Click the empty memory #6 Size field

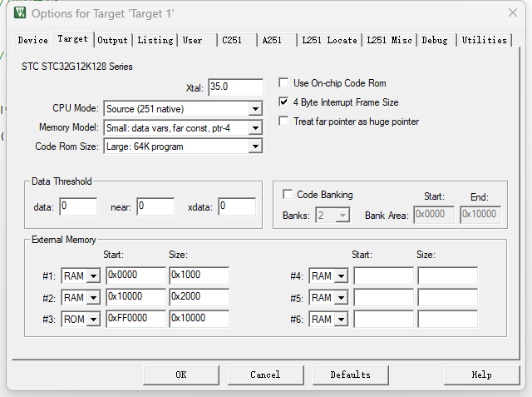(x=448, y=319)
